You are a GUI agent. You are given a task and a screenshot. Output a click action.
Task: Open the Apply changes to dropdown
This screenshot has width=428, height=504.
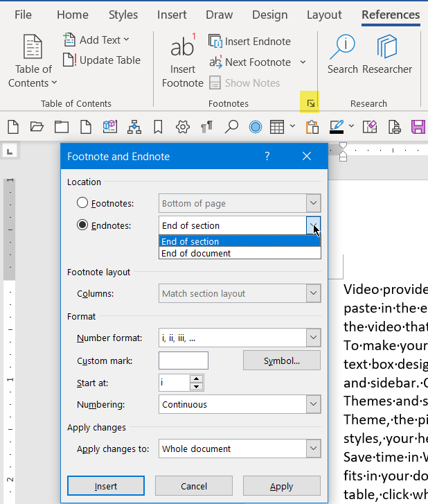point(313,449)
